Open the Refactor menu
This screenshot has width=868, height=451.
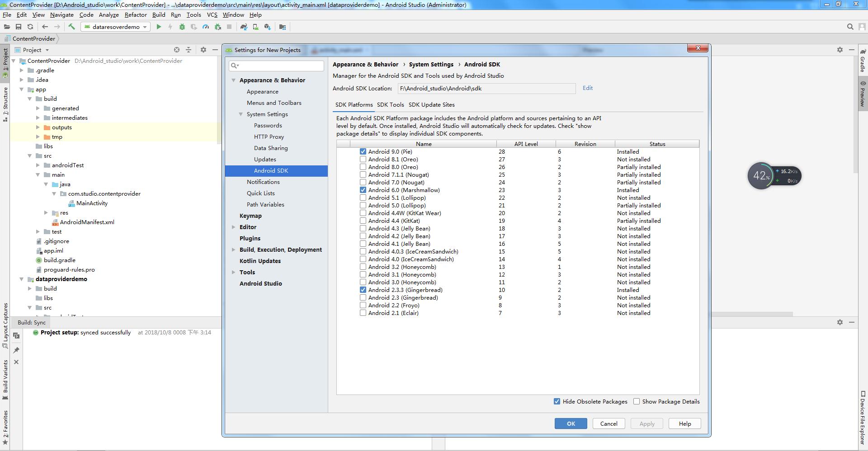(136, 15)
